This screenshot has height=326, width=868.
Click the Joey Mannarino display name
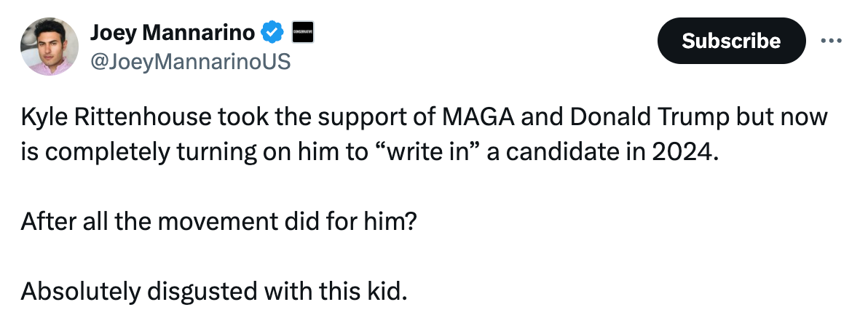pos(172,33)
